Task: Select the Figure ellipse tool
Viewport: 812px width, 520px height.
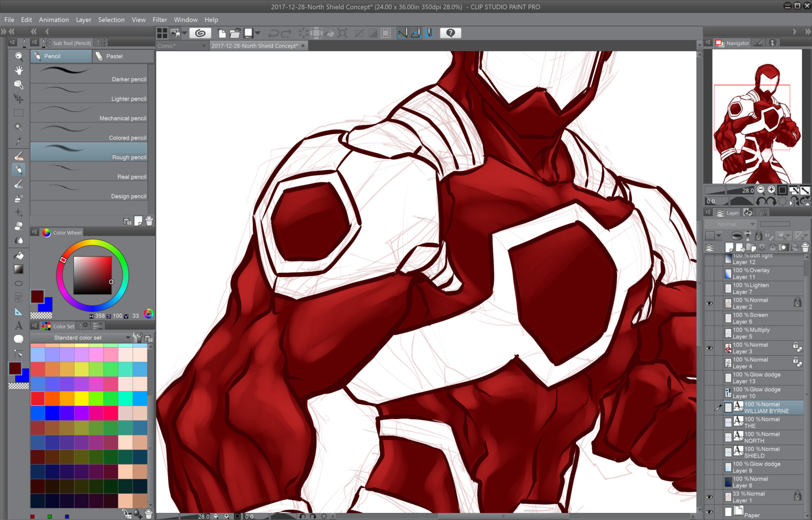Action: pyautogui.click(x=19, y=283)
